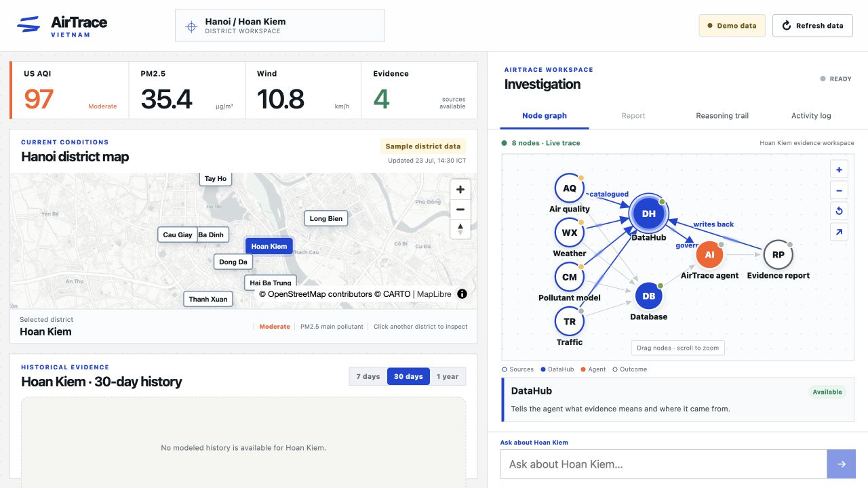Select Hai Ba Trung district on map
This screenshot has height=488, width=868.
point(271,283)
